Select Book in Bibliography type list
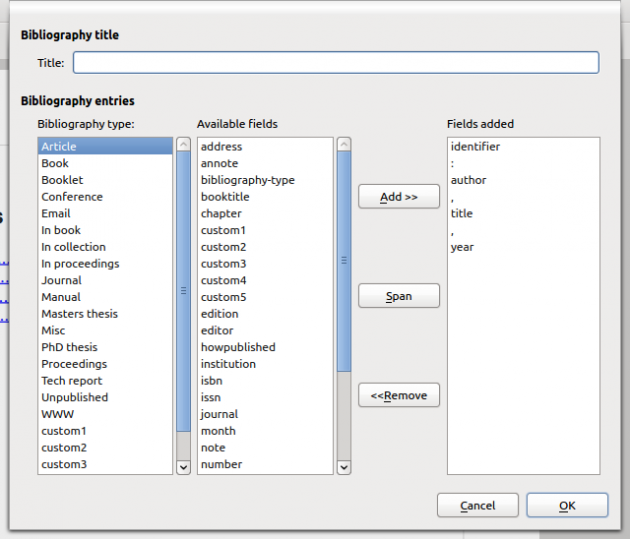The width and height of the screenshot is (630, 539). click(x=56, y=163)
